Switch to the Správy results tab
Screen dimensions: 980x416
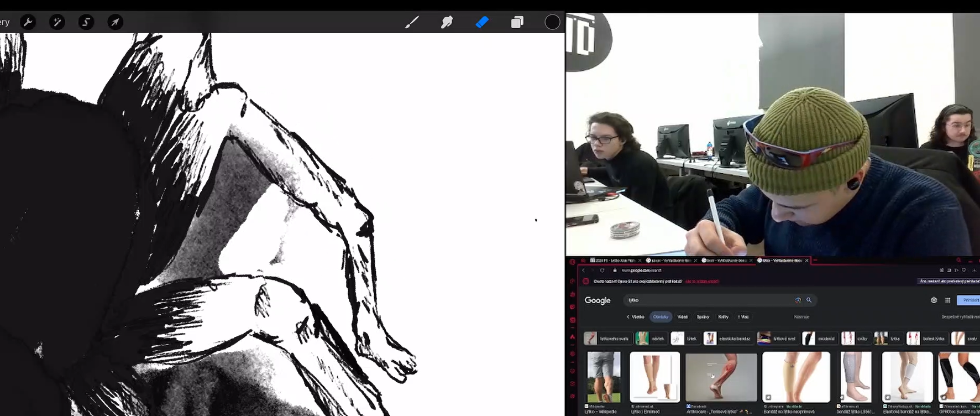point(703,317)
